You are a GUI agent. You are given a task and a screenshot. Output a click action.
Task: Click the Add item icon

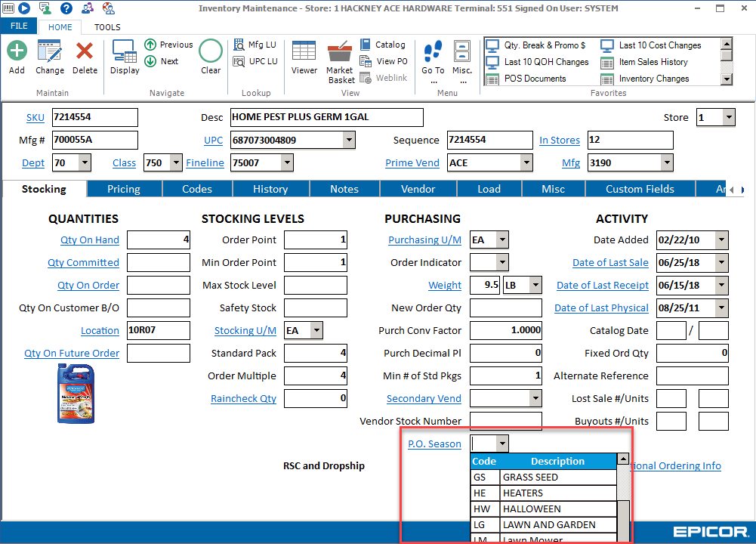(x=17, y=51)
